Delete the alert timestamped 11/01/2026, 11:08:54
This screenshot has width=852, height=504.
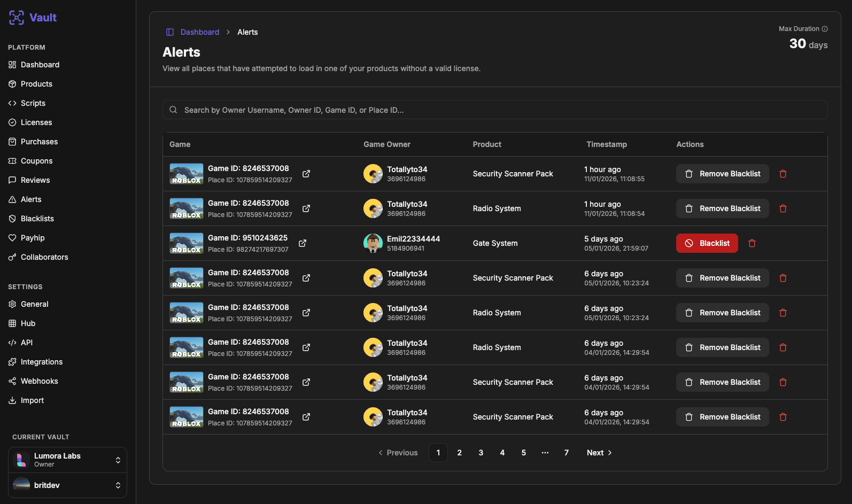click(x=783, y=208)
